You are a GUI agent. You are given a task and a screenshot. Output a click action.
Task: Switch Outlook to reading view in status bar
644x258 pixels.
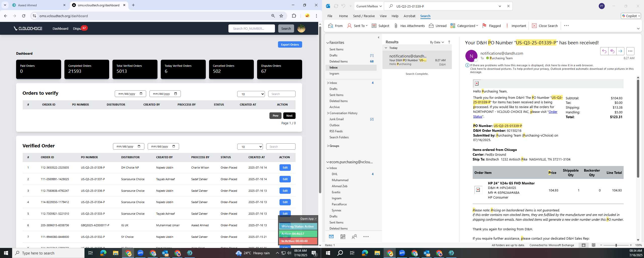coord(593,245)
